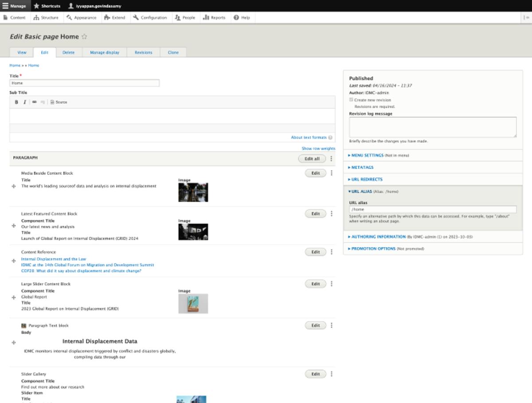Open options dots for Media Beside Content Block
The width and height of the screenshot is (532, 403).
click(x=332, y=173)
